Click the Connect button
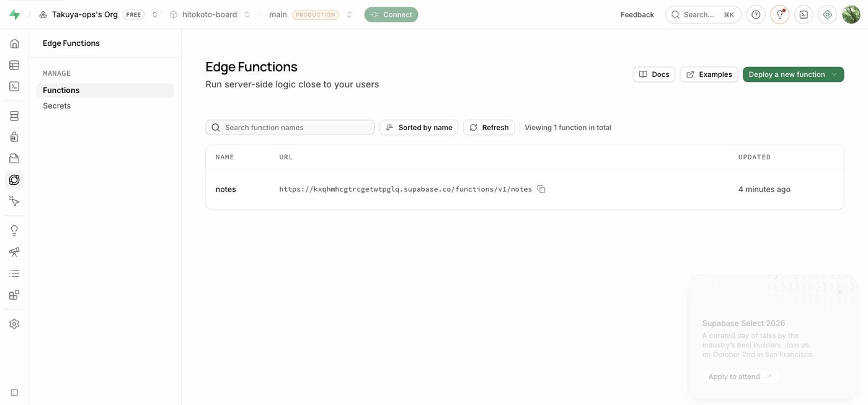The width and height of the screenshot is (868, 405). [x=391, y=14]
